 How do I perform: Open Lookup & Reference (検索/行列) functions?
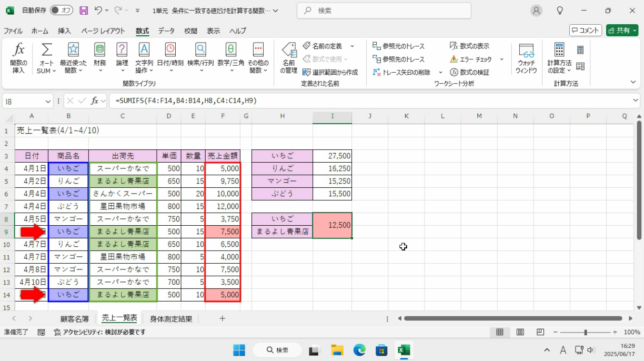tap(200, 58)
